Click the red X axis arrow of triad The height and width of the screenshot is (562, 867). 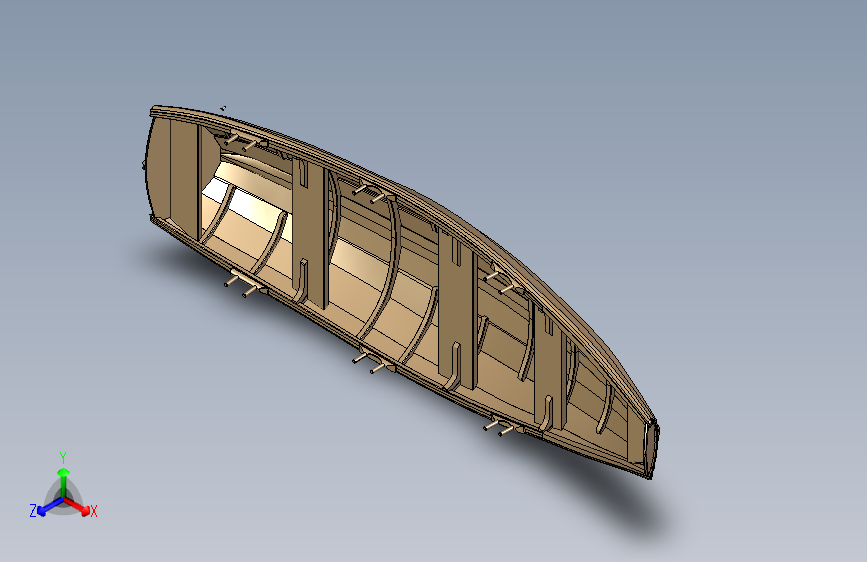77,506
